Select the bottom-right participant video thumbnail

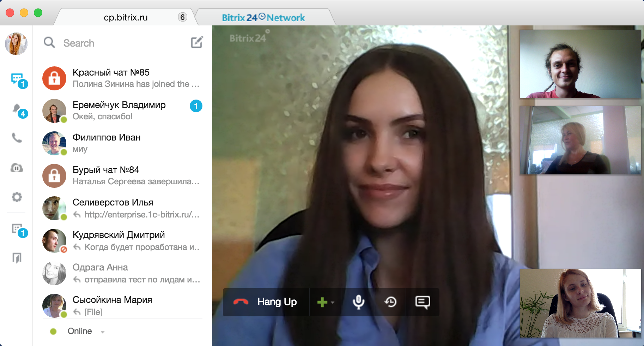(x=580, y=303)
